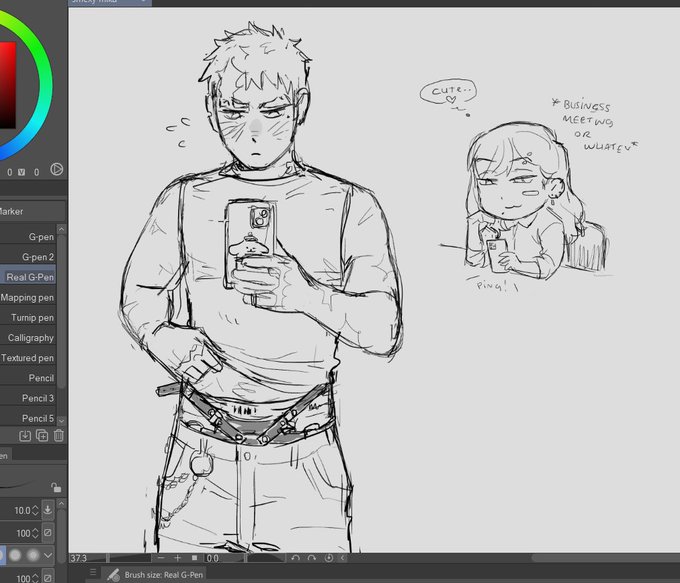
Task: Click the V value indicator below color wheel
Action: tap(21, 172)
